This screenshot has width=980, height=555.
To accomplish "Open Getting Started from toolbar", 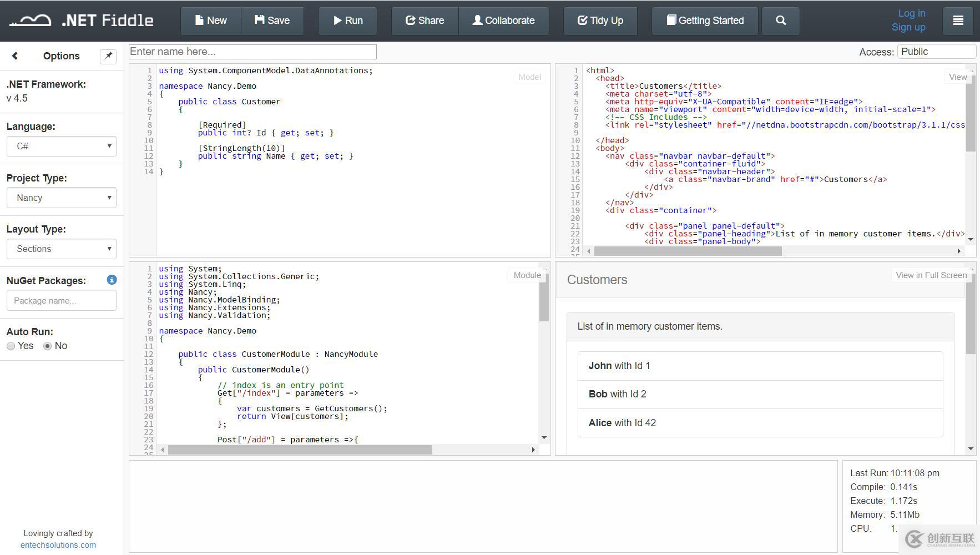I will click(x=705, y=21).
